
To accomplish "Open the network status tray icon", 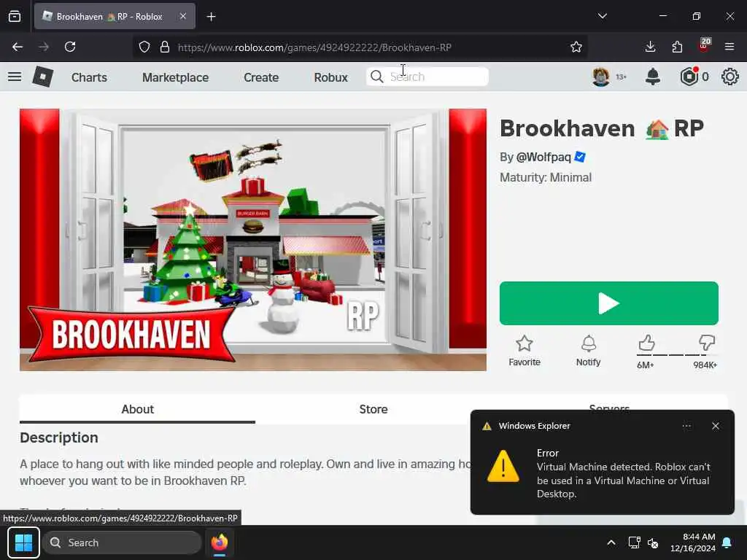I will (634, 542).
